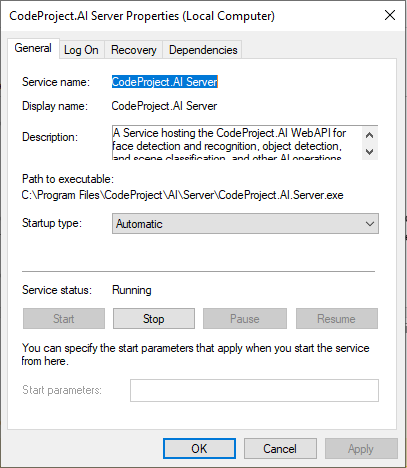Expand the Startup type dropdown arrow
This screenshot has width=407, height=468.
370,224
